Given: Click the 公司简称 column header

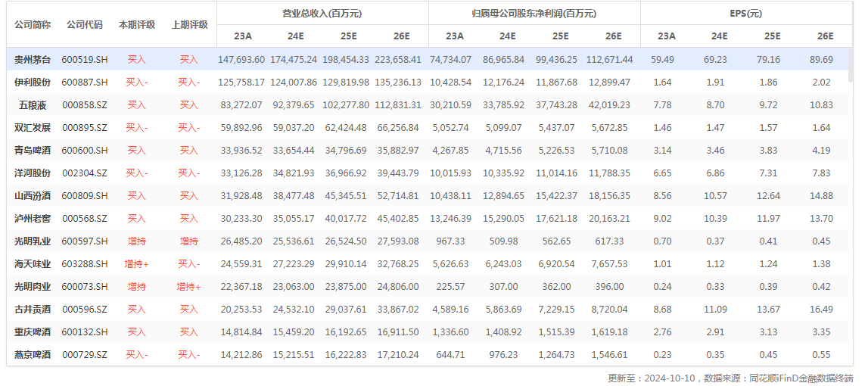Looking at the screenshot, I should [32, 24].
